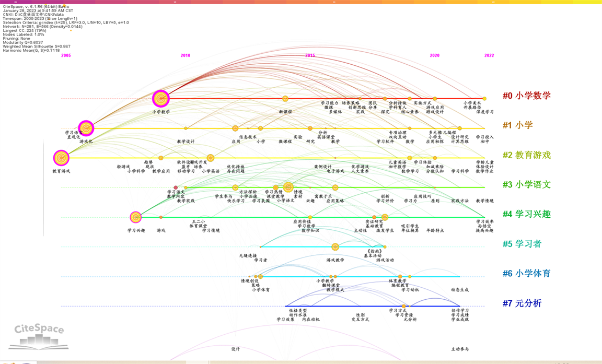Select the large 小学语文 node circle
This screenshot has width=602, height=364.
click(x=288, y=187)
